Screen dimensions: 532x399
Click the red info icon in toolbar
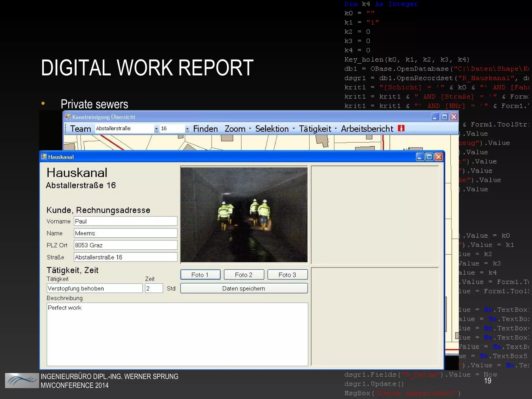(x=401, y=128)
